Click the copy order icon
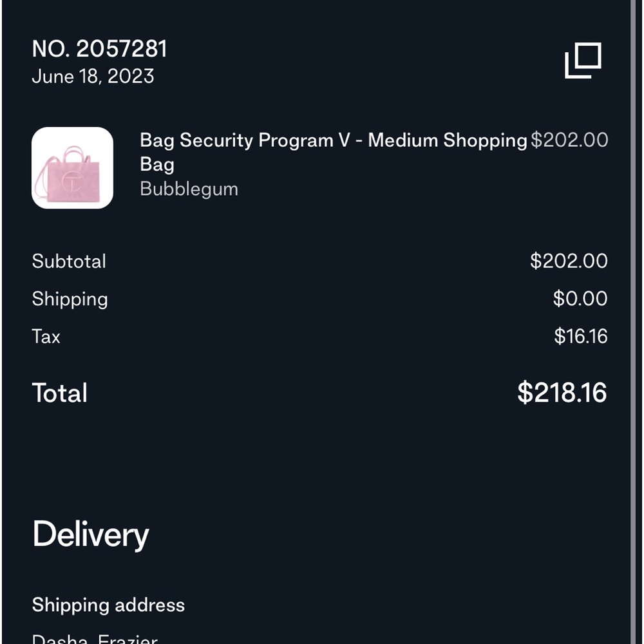644x644 pixels. 583,61
